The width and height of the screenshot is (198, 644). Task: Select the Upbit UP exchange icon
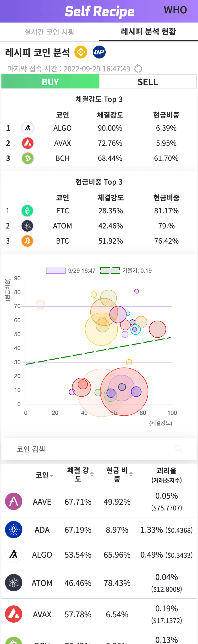(99, 52)
